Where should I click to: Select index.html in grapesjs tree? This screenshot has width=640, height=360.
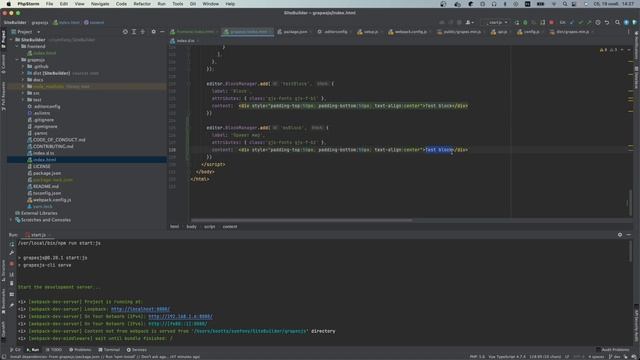click(x=44, y=160)
